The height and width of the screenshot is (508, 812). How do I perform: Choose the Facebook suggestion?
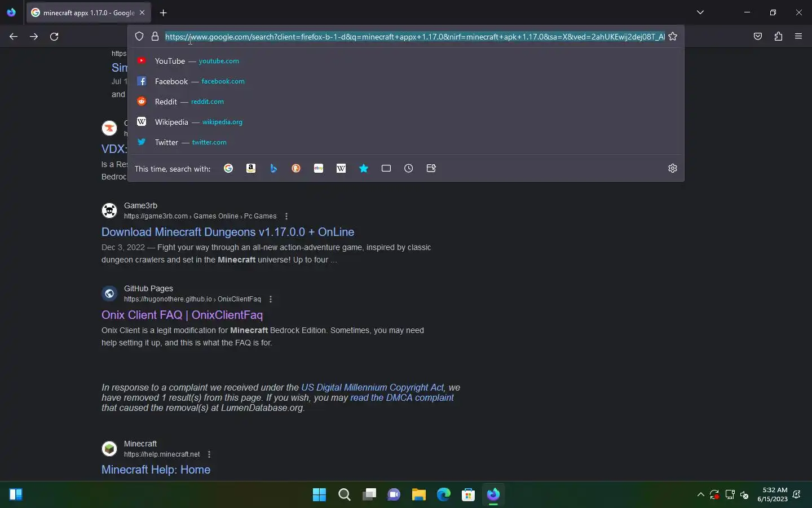406,81
